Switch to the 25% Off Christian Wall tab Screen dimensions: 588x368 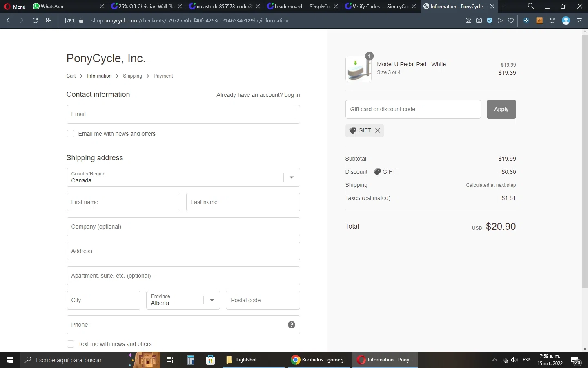coord(145,6)
